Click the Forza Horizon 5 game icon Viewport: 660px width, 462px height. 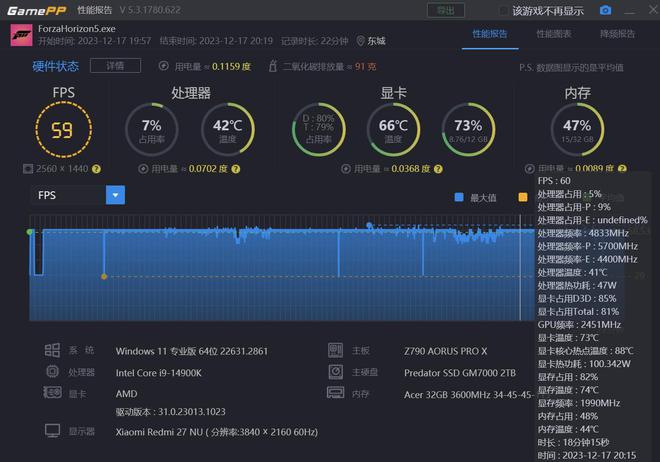click(x=21, y=35)
